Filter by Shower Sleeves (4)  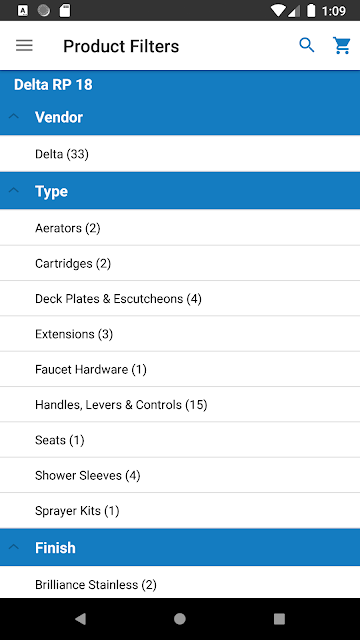[180, 475]
